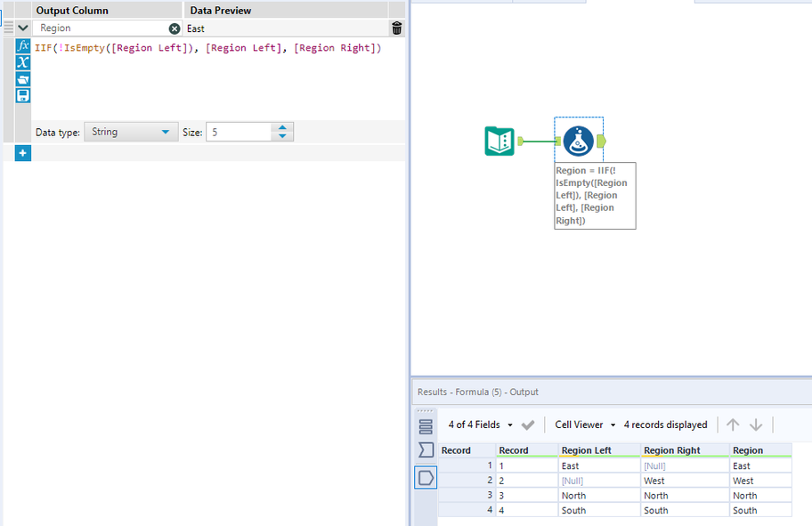Open the recent and saved expressions folder icon
The image size is (812, 526).
[23, 79]
